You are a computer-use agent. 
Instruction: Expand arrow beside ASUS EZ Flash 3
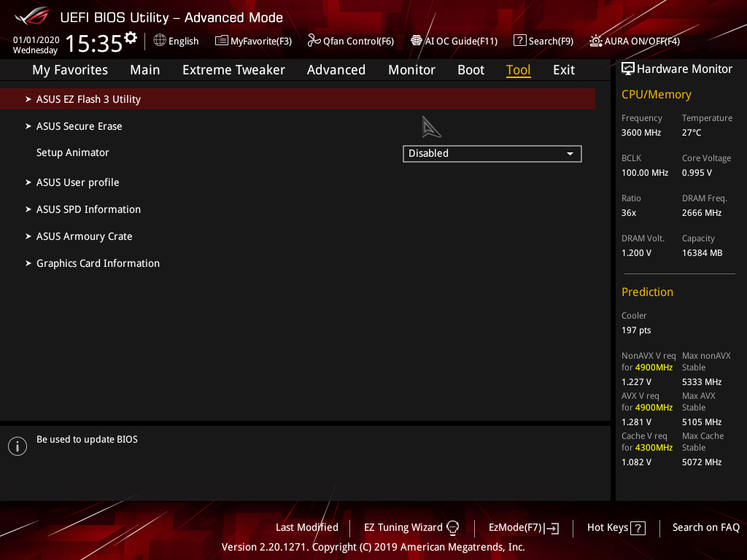point(28,99)
